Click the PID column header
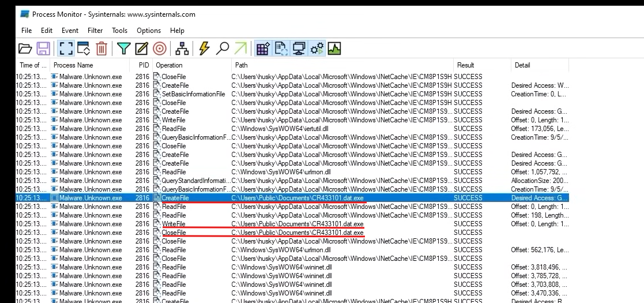Screen dimensions: 644x303 click(141, 65)
